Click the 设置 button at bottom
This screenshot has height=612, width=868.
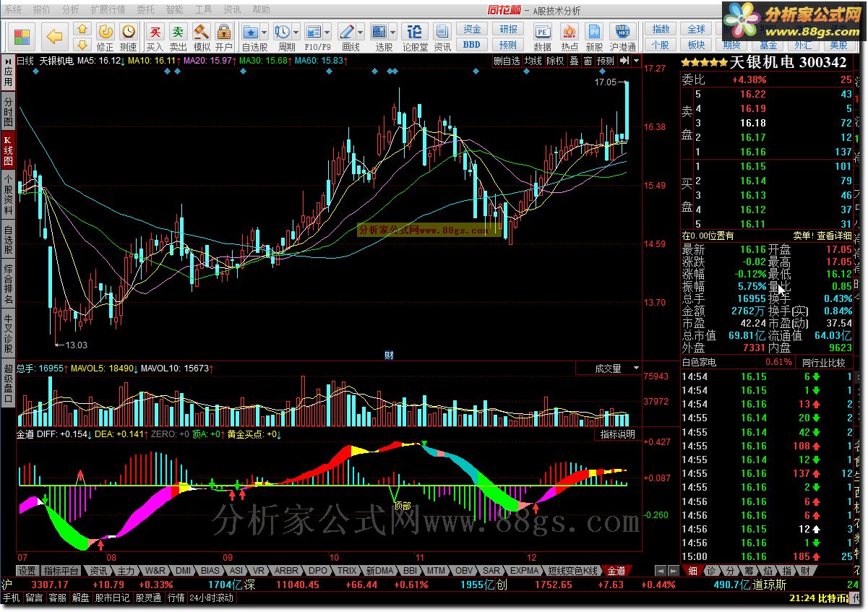[27, 571]
